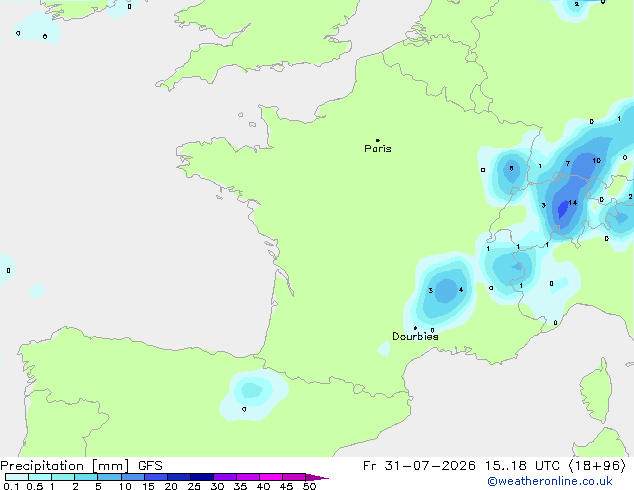Select the 30–35 mm purple legend swatch
634x490 pixels.
click(x=225, y=477)
